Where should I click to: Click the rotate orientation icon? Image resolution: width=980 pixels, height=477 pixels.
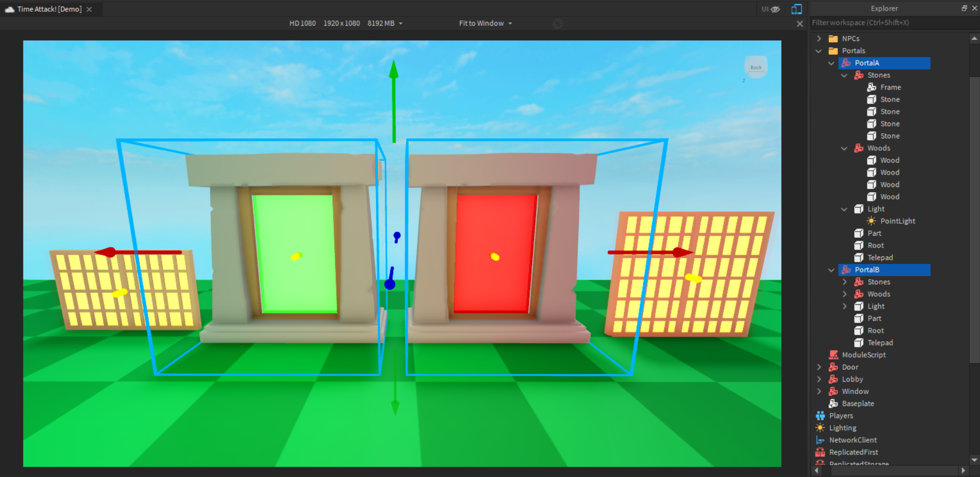[558, 24]
